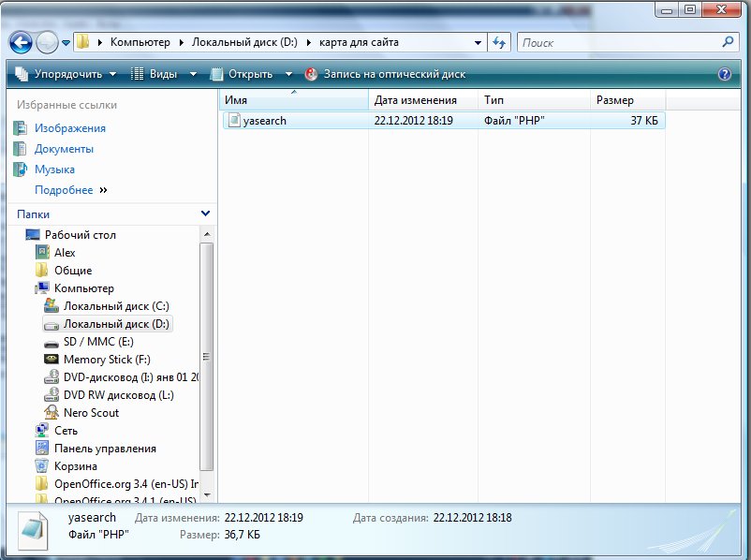The image size is (751, 560).
Task: Select the yasearch file name
Action: [x=264, y=121]
